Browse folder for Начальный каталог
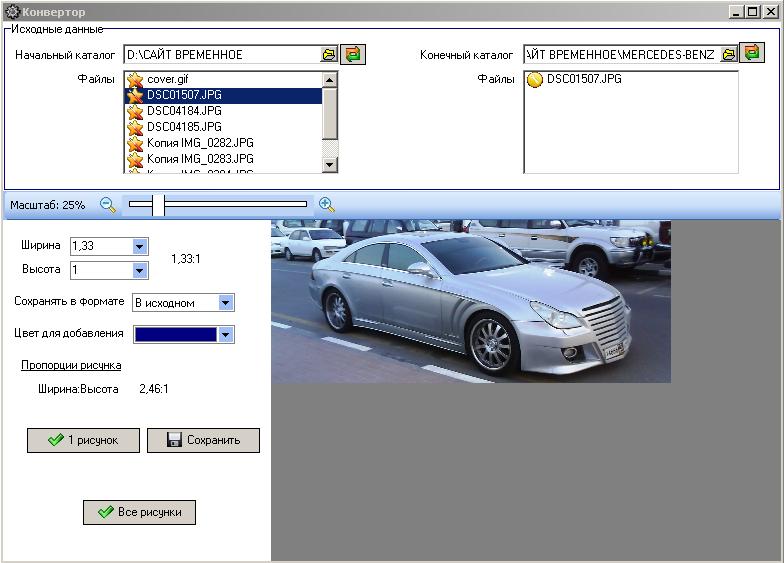Screen dimensions: 784x563 [328, 54]
